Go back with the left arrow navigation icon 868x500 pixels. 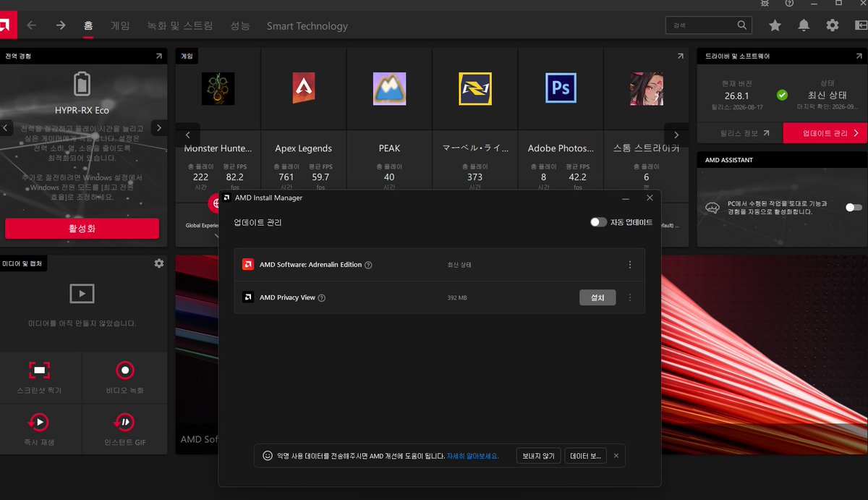pyautogui.click(x=31, y=25)
